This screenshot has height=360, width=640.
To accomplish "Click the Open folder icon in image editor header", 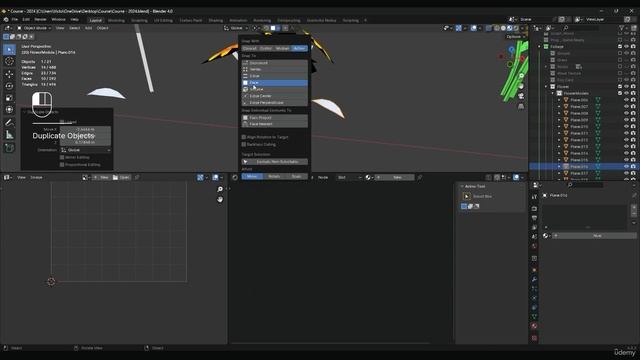I will (x=116, y=178).
